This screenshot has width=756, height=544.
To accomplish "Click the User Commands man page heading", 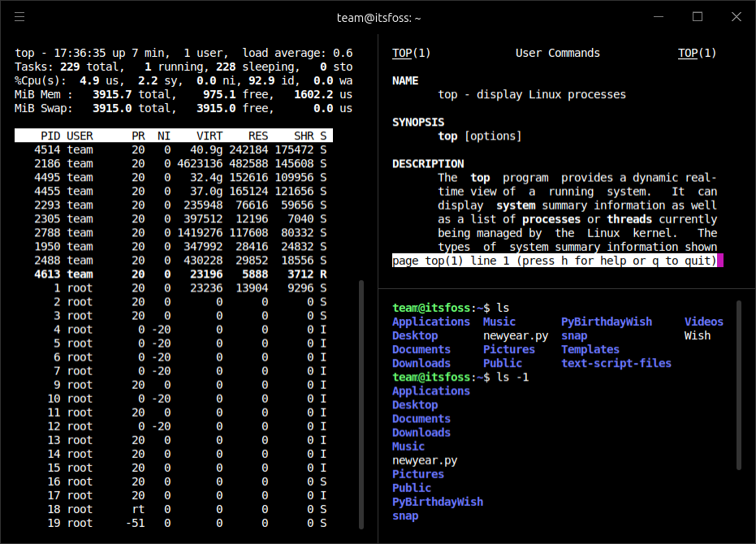I will click(x=557, y=53).
